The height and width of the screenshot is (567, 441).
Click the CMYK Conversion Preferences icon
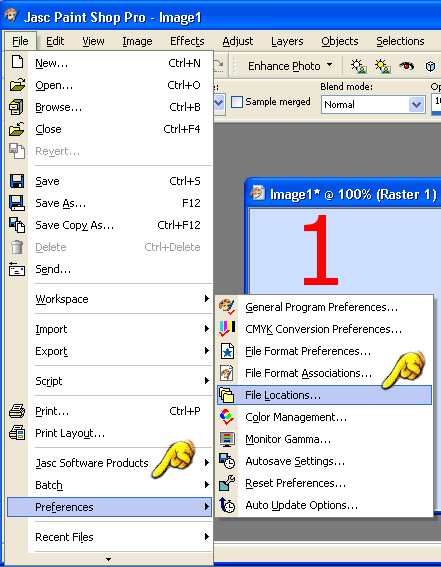[227, 329]
